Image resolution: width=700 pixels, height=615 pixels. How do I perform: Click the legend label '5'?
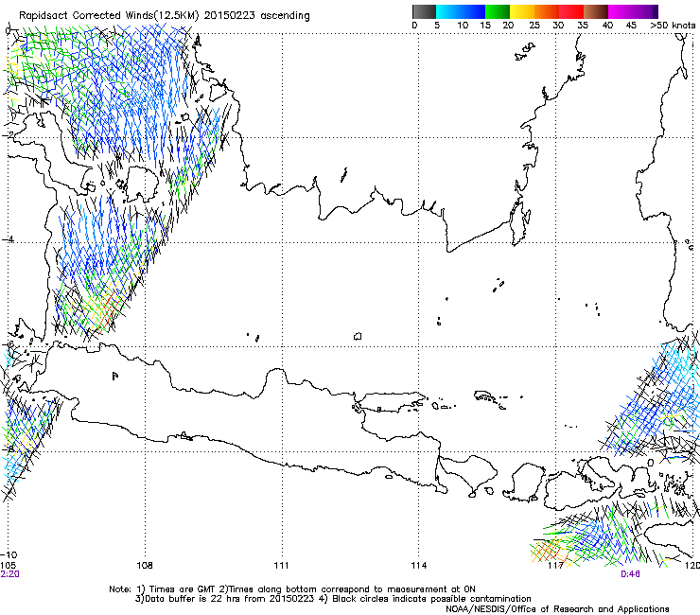click(x=437, y=26)
